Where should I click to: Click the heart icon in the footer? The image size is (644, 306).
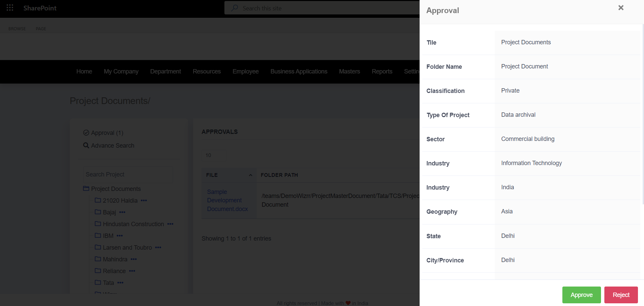click(348, 303)
